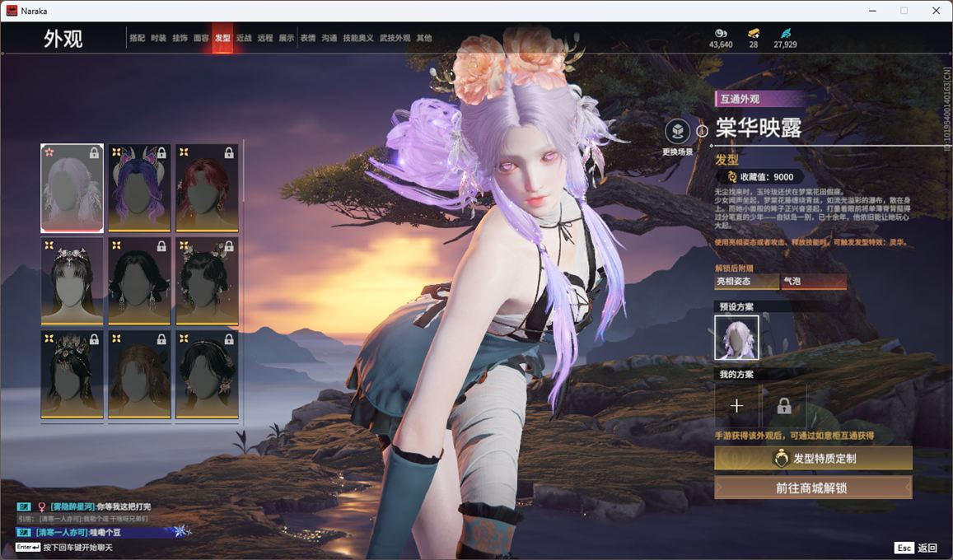The image size is (953, 560).
Task: Click lock icon on brown hairstyle card
Action: pyautogui.click(x=161, y=339)
